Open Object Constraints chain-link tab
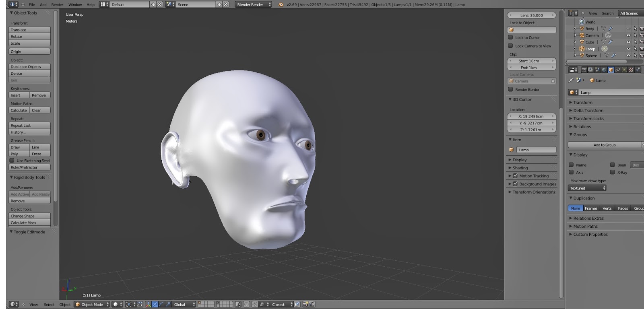Viewport: 644px width, 309px height. [617, 70]
